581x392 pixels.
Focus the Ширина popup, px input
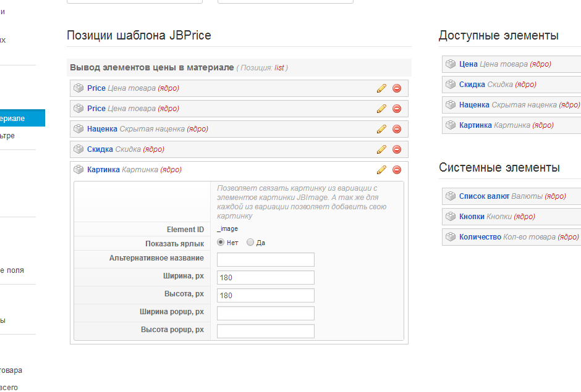pyautogui.click(x=266, y=313)
